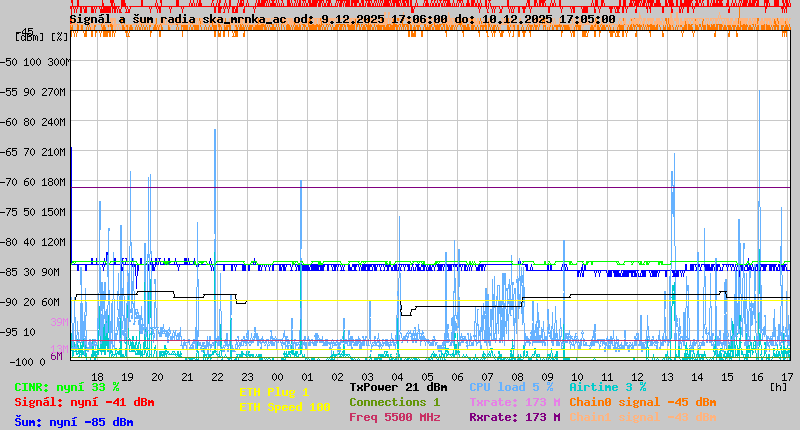Viewport: 800px width, 430px height.
Task: Select the end date '10.12.2025 17:05:00' in title
Action: (549, 19)
